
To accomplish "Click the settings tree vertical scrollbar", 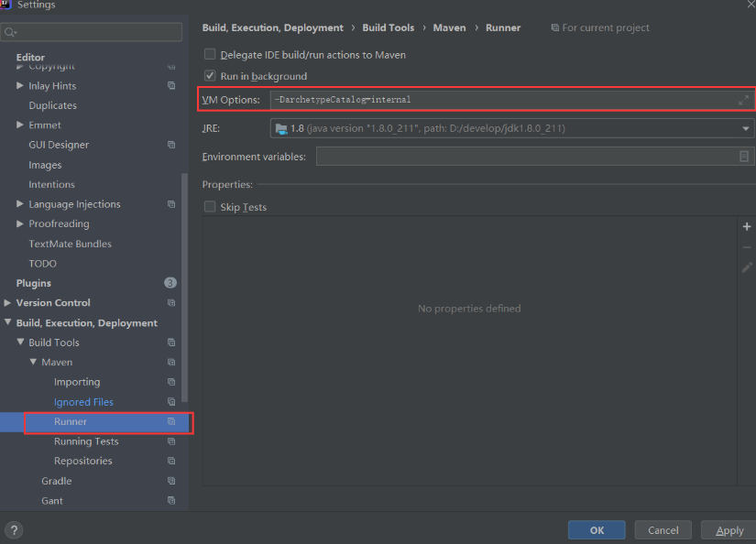I will [184, 288].
